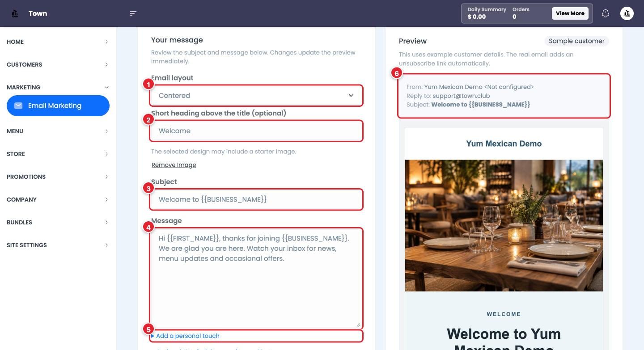Click the WELCOME eyebrow text in preview
644x350 pixels.
pyautogui.click(x=504, y=314)
